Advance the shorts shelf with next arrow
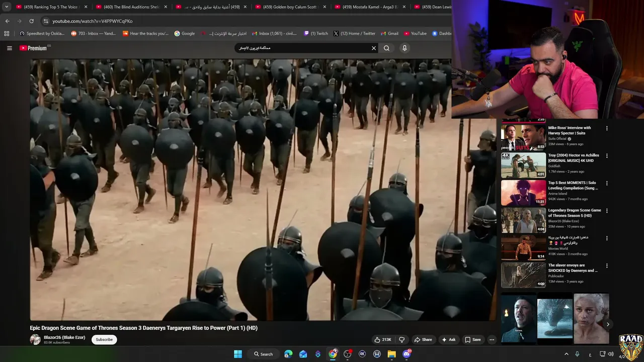This screenshot has width=644, height=362. (608, 325)
